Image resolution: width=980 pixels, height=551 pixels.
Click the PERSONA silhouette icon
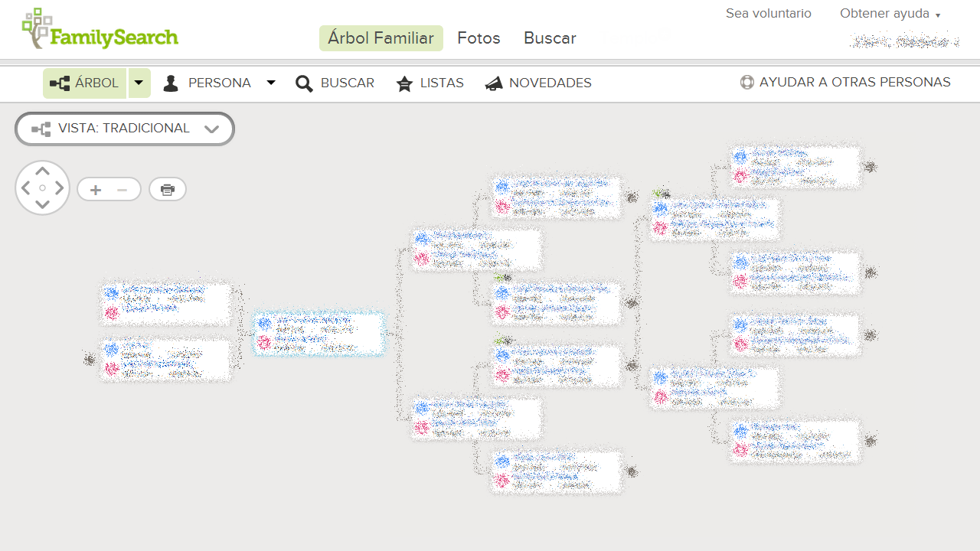tap(170, 83)
